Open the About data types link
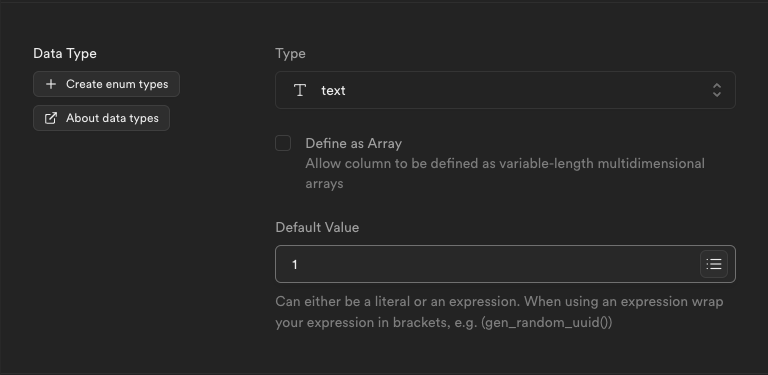This screenshot has width=768, height=375. [101, 118]
